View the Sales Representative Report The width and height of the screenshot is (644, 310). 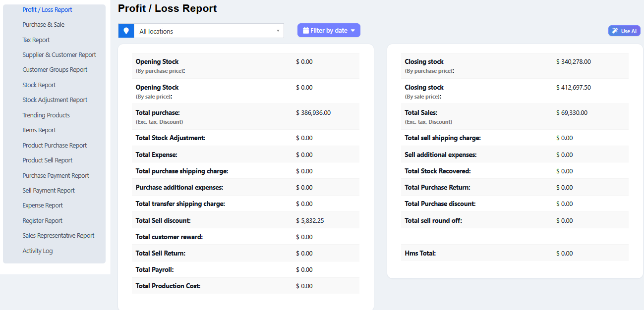58,235
